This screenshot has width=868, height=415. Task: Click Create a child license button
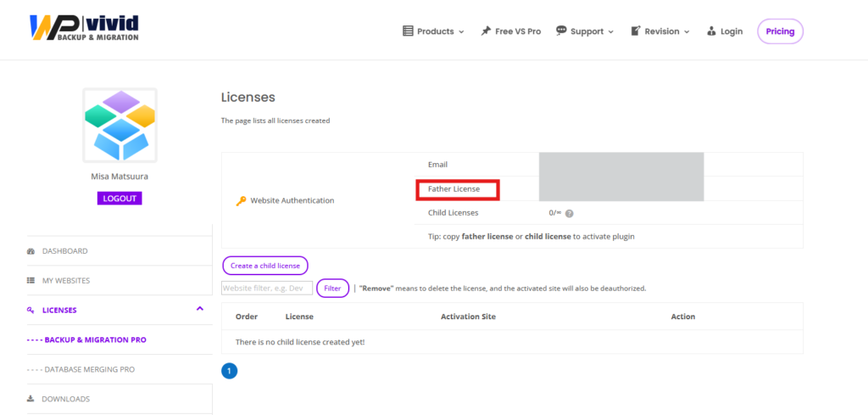[265, 266]
